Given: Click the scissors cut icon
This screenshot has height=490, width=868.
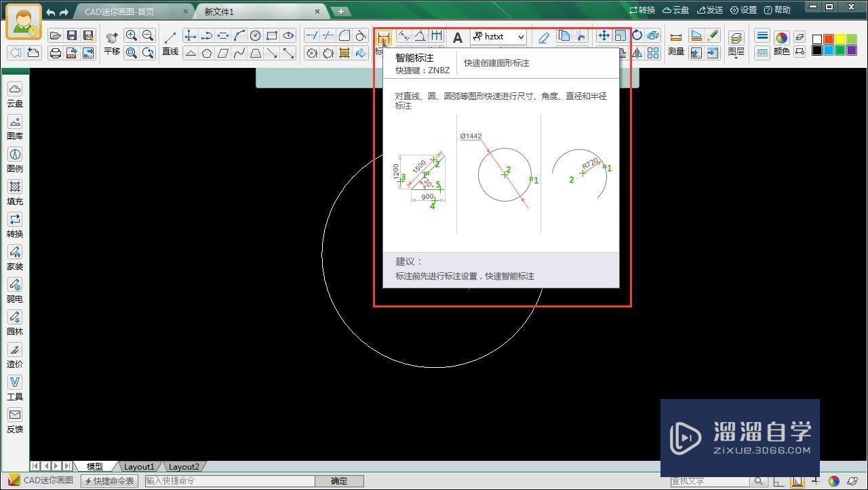Looking at the screenshot, I should [x=580, y=36].
